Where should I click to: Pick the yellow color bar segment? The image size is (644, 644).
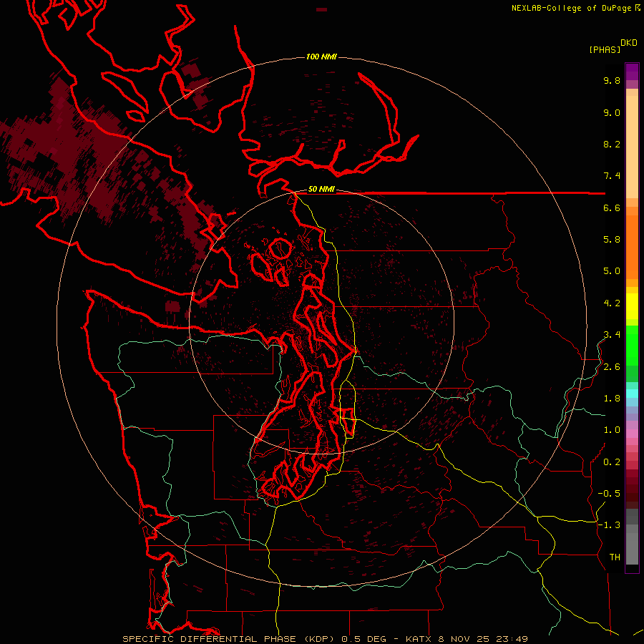[632, 306]
